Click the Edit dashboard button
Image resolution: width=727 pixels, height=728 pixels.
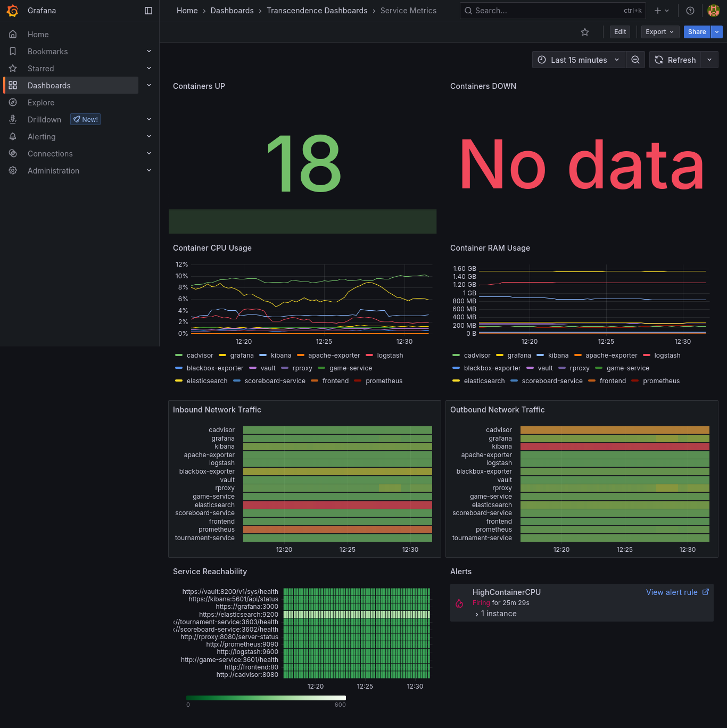(x=620, y=32)
